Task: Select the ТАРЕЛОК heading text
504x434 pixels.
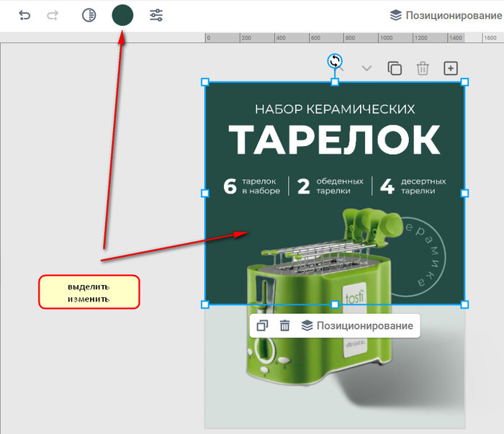Action: pos(334,140)
